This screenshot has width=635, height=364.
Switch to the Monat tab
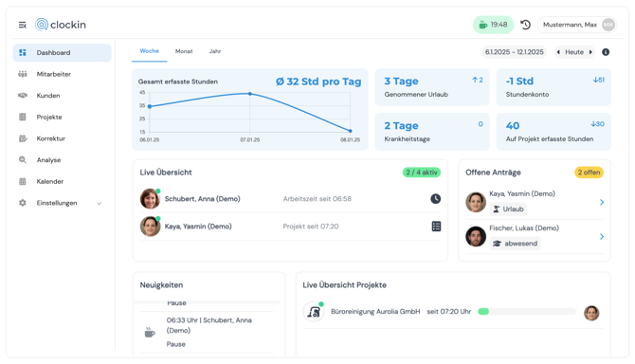pyautogui.click(x=184, y=51)
